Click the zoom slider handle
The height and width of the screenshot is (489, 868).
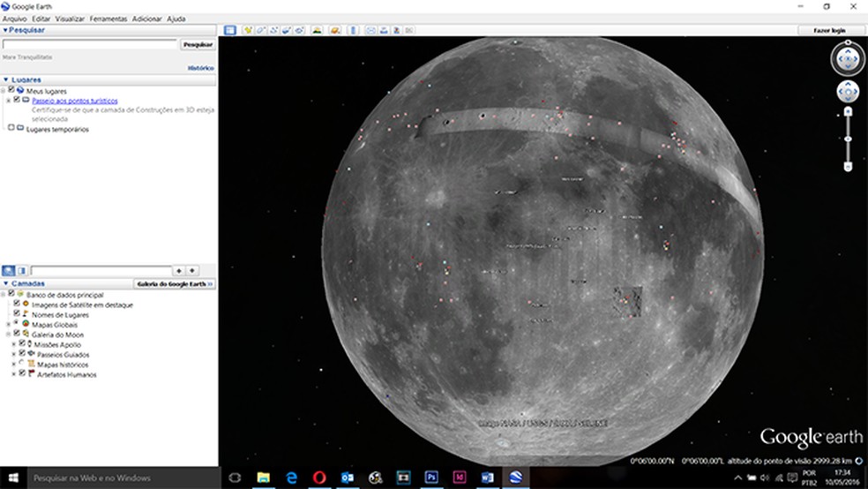click(848, 139)
